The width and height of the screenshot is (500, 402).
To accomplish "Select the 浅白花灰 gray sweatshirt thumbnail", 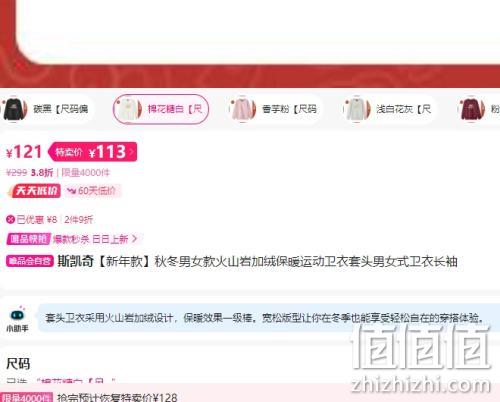I will tap(358, 109).
